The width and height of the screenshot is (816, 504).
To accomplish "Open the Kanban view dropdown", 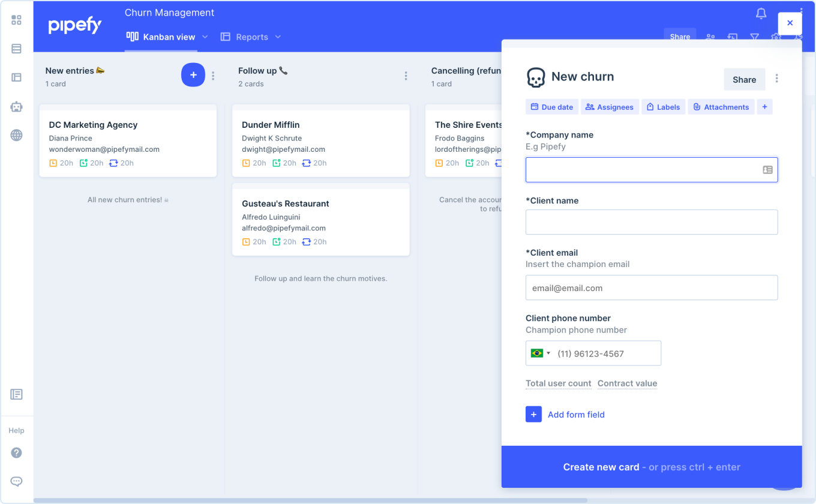I will pyautogui.click(x=167, y=37).
